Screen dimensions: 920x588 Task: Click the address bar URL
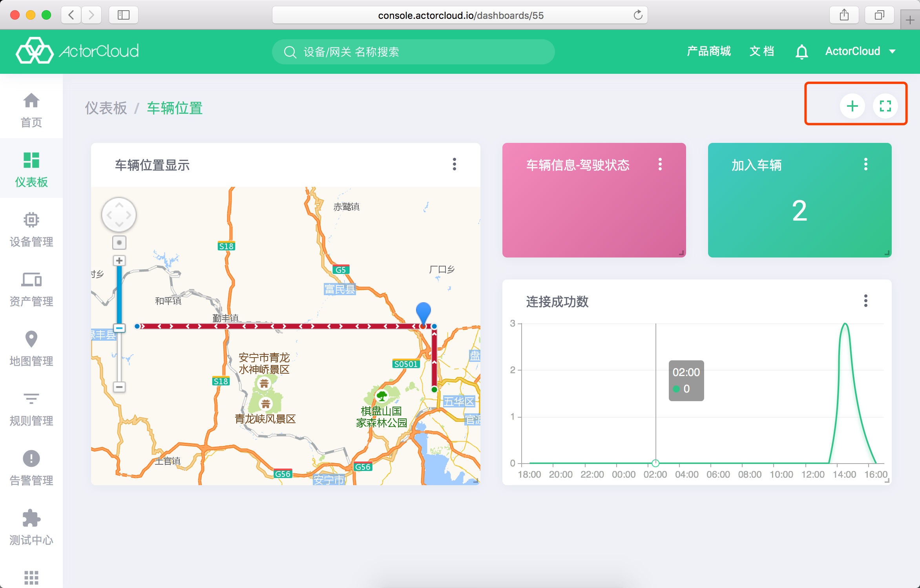pyautogui.click(x=461, y=15)
